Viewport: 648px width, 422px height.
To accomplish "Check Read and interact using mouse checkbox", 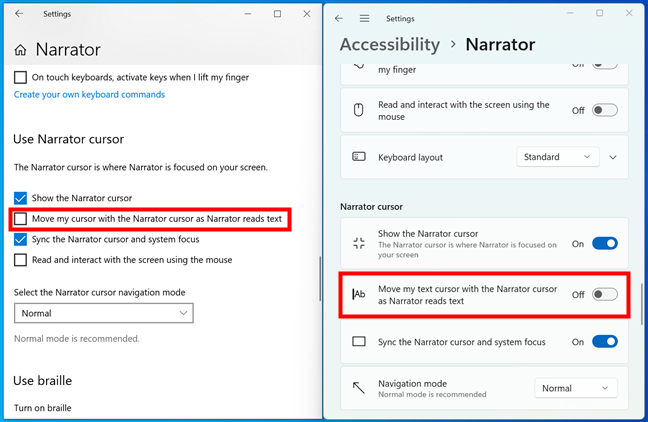I will [20, 260].
